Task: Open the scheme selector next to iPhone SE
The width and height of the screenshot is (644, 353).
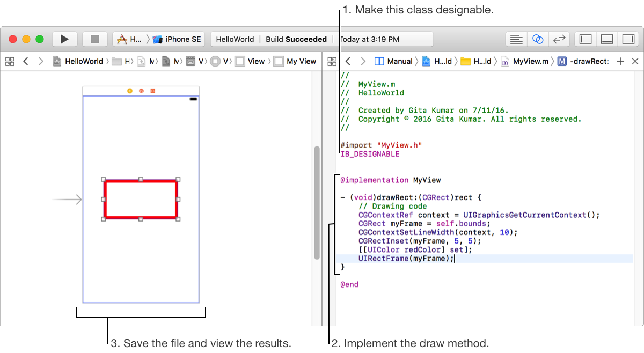Action: pyautogui.click(x=129, y=39)
